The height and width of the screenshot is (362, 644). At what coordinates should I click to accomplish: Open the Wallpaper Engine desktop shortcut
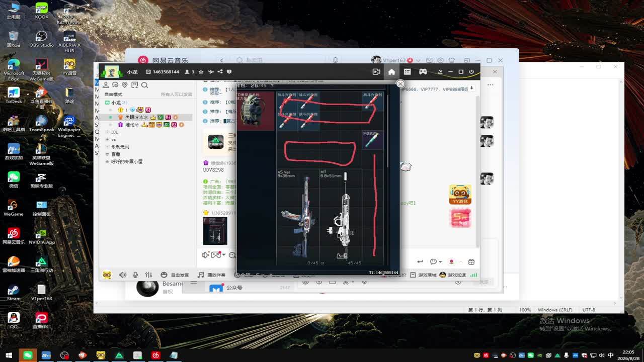(x=69, y=127)
